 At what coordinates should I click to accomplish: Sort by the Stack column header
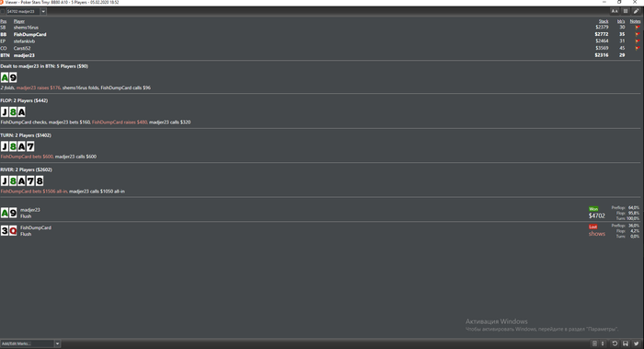click(x=604, y=21)
